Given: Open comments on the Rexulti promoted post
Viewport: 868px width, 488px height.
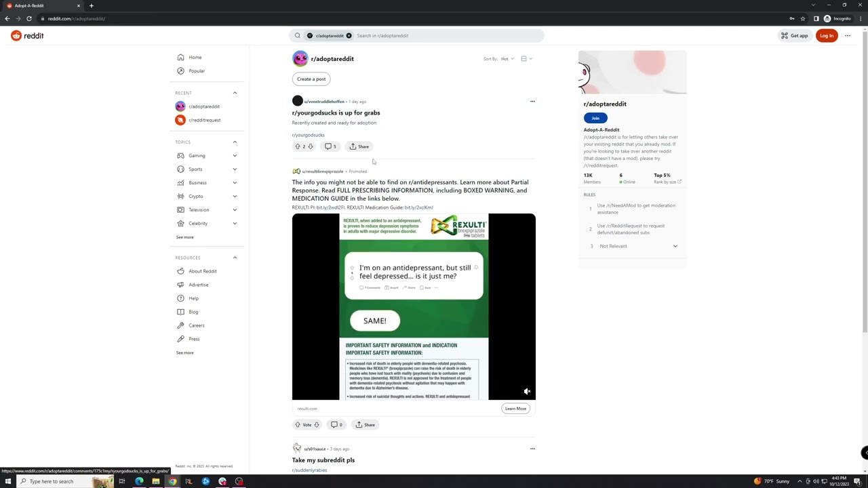Looking at the screenshot, I should click(x=336, y=425).
